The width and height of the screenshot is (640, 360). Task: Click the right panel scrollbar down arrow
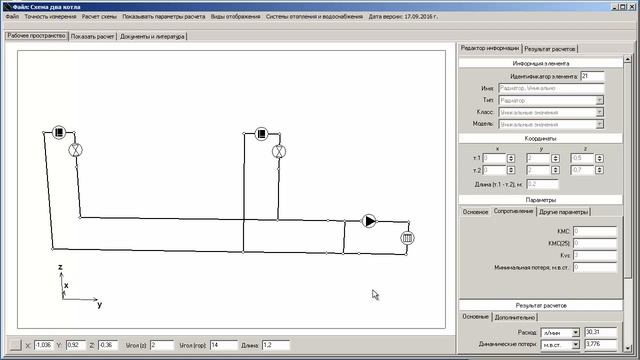627,348
